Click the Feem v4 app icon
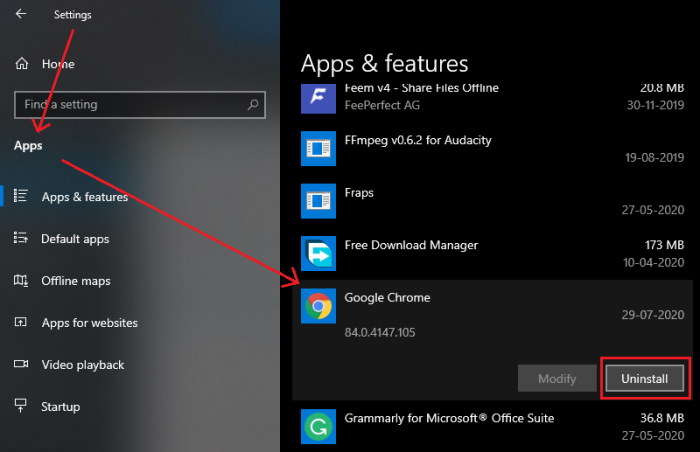 click(x=318, y=99)
